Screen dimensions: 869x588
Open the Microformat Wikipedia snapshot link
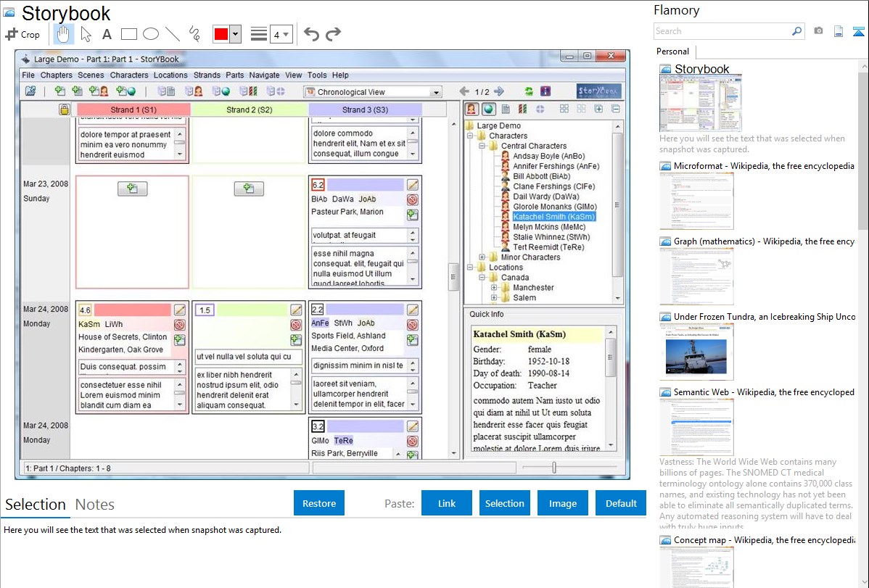[x=764, y=166]
